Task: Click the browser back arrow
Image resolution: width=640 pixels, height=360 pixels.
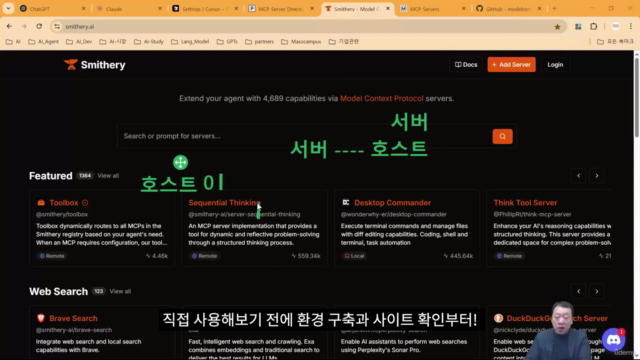Action: [9, 27]
